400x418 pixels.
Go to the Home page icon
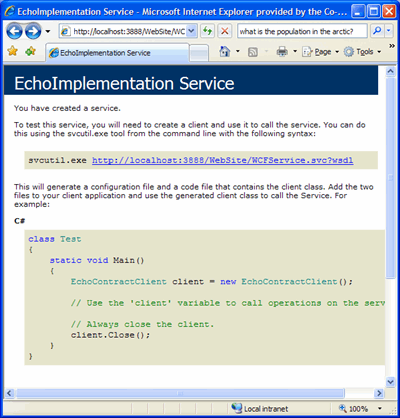click(x=225, y=52)
